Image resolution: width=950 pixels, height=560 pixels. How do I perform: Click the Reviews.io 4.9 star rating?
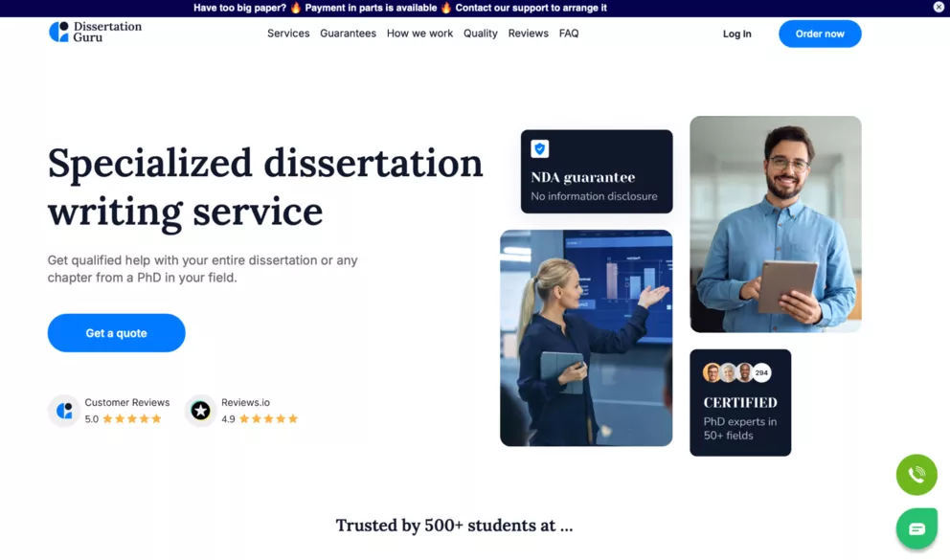point(260,419)
